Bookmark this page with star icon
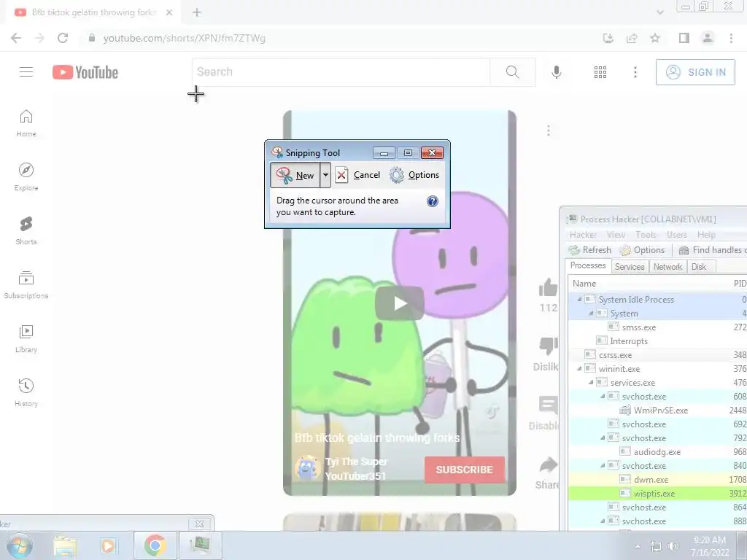Image resolution: width=747 pixels, height=560 pixels. click(x=655, y=38)
